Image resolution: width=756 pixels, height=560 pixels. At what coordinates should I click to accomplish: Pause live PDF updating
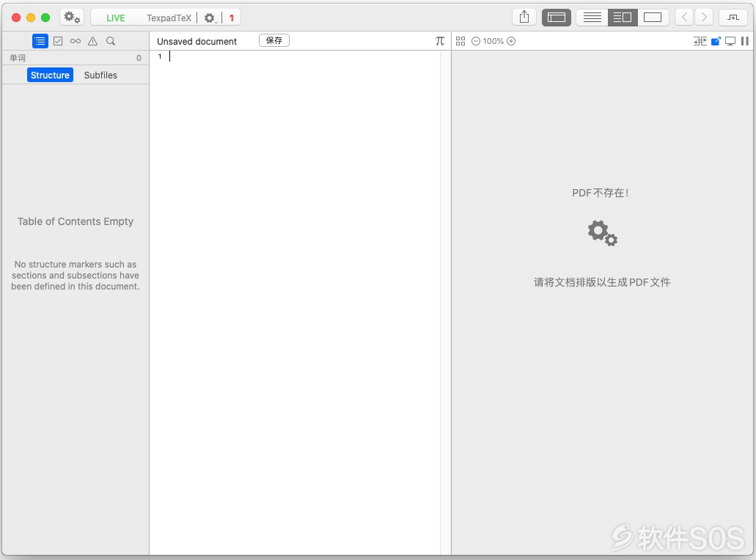coord(745,41)
